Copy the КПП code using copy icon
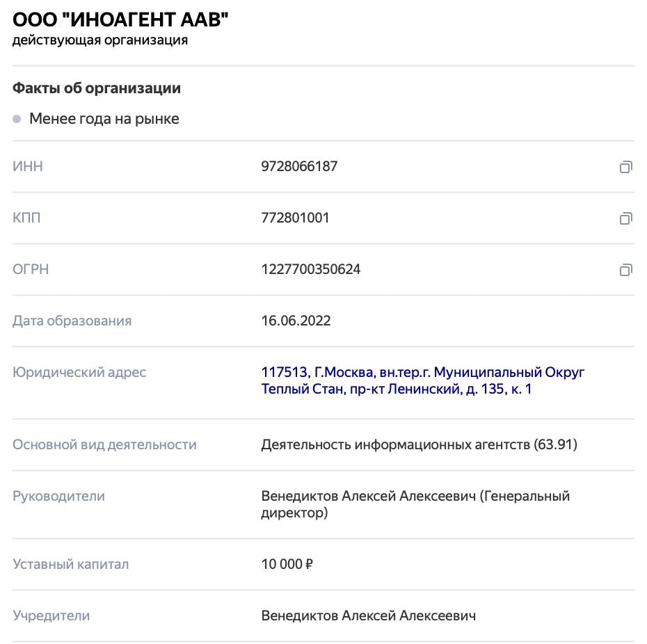This screenshot has width=647, height=644. point(625,218)
